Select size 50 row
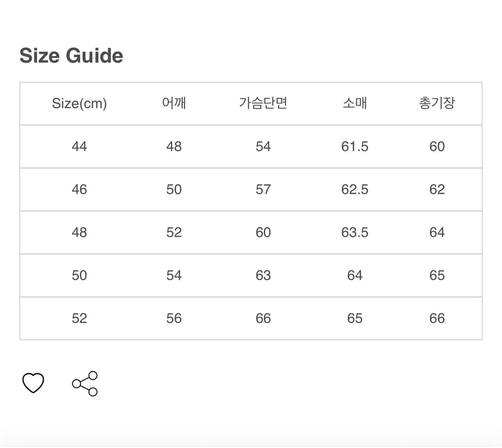502x448 pixels. coord(79,275)
